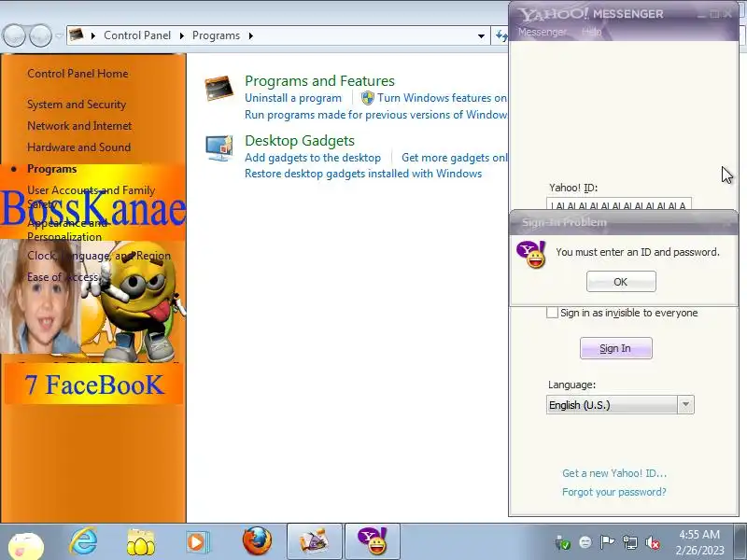Open Forgot your password link
The height and width of the screenshot is (560, 747).
coord(614,492)
